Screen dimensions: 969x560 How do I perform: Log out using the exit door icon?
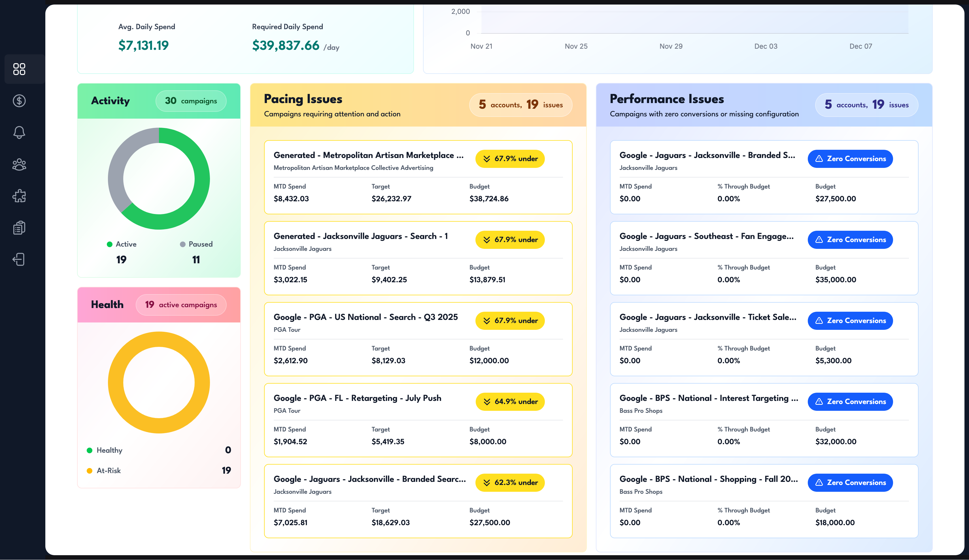(19, 259)
